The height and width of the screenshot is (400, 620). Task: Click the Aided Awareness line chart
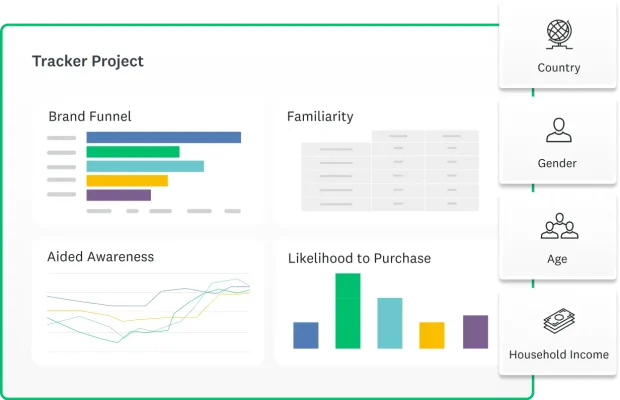tap(148, 312)
